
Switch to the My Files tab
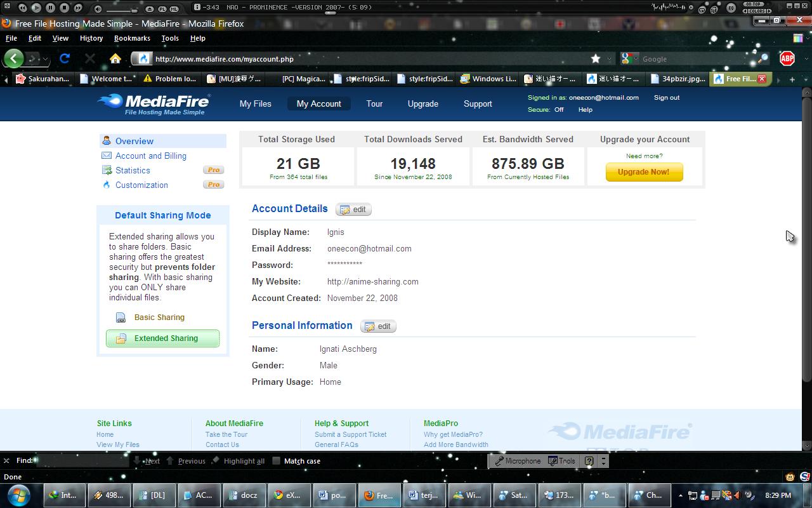tap(256, 104)
